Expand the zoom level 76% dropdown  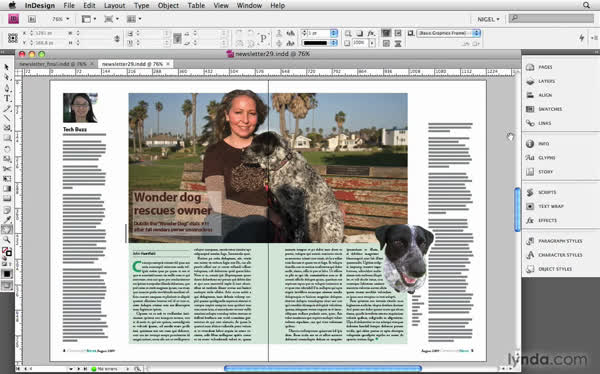tap(60, 19)
